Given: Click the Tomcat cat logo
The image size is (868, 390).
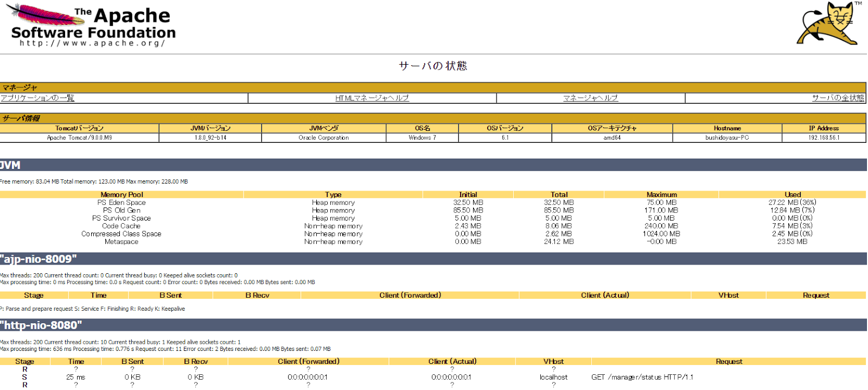Looking at the screenshot, I should click(828, 23).
